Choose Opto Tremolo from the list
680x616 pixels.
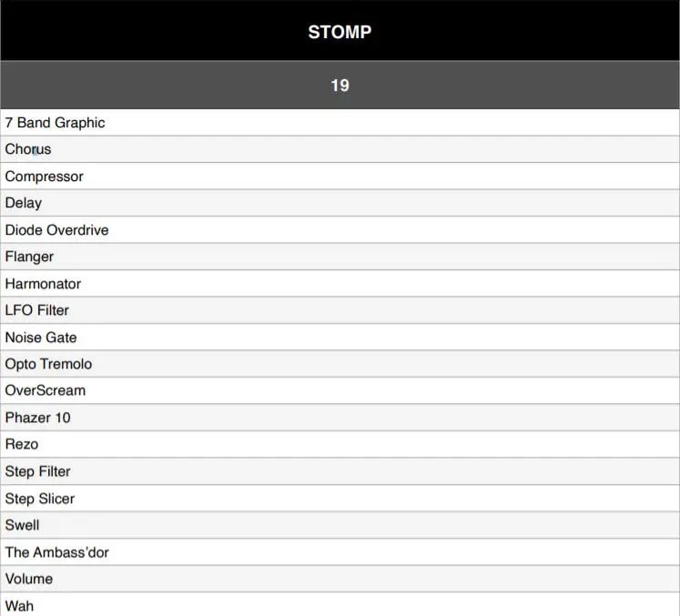[x=48, y=364]
